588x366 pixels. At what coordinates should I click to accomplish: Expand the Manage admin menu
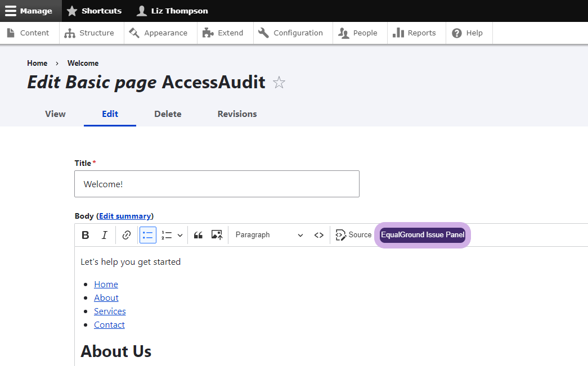click(29, 11)
